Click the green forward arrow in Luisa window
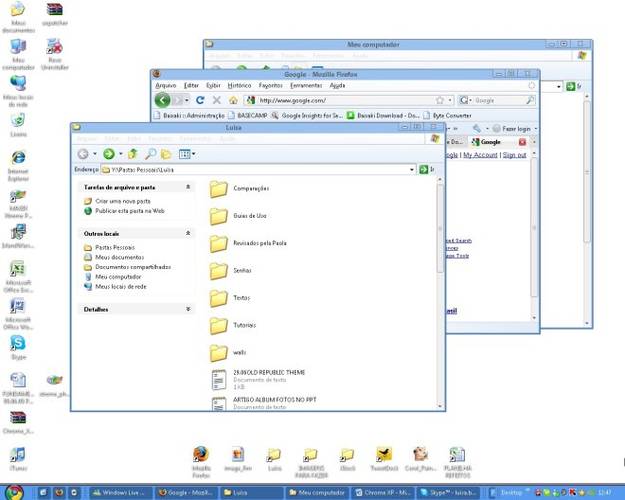This screenshot has height=500, width=625. click(x=108, y=154)
